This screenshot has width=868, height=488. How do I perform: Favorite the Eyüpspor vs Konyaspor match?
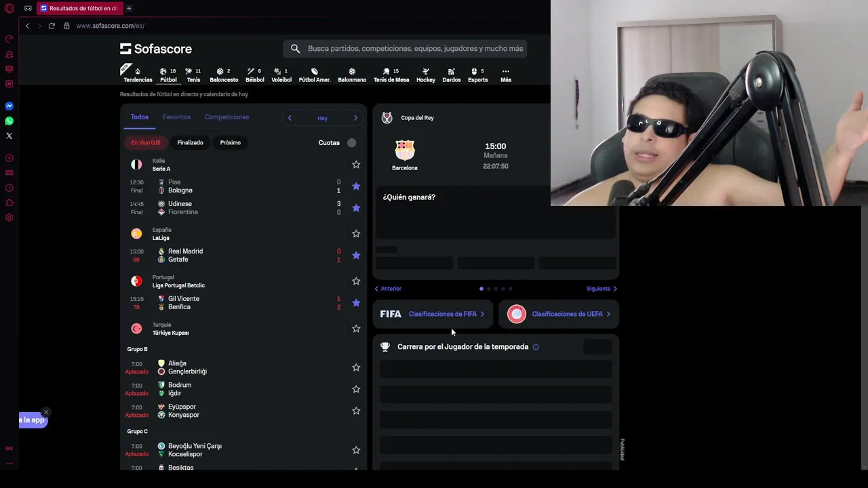click(356, 411)
